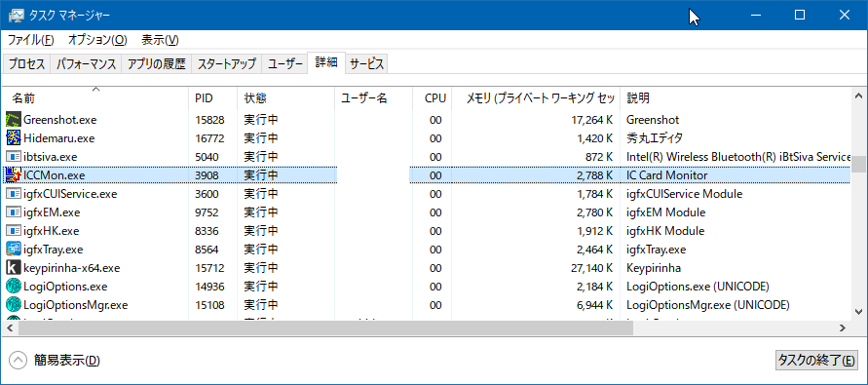
Task: Click the keypirinha-x64.exe process icon
Action: pos(14,268)
